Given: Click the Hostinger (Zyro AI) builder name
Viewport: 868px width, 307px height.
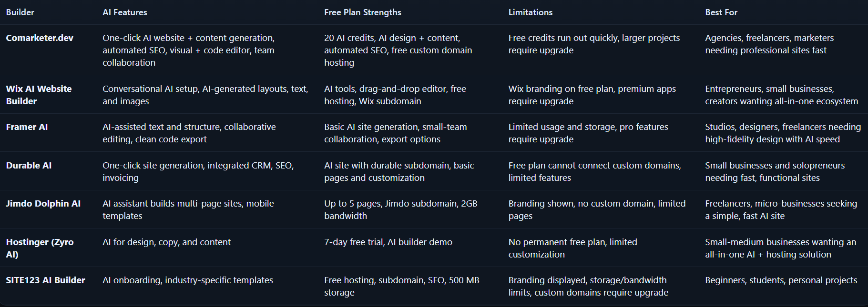Looking at the screenshot, I should (x=40, y=248).
